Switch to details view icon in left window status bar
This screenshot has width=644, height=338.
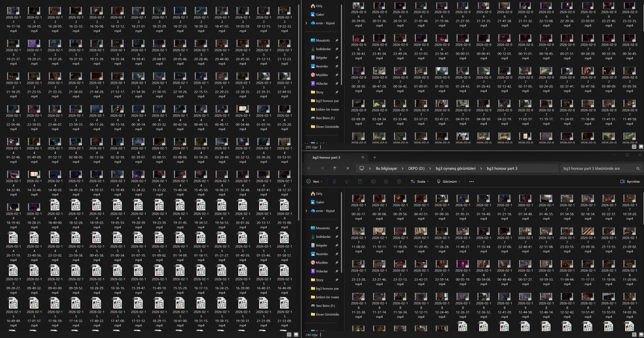pyautogui.click(x=290, y=334)
